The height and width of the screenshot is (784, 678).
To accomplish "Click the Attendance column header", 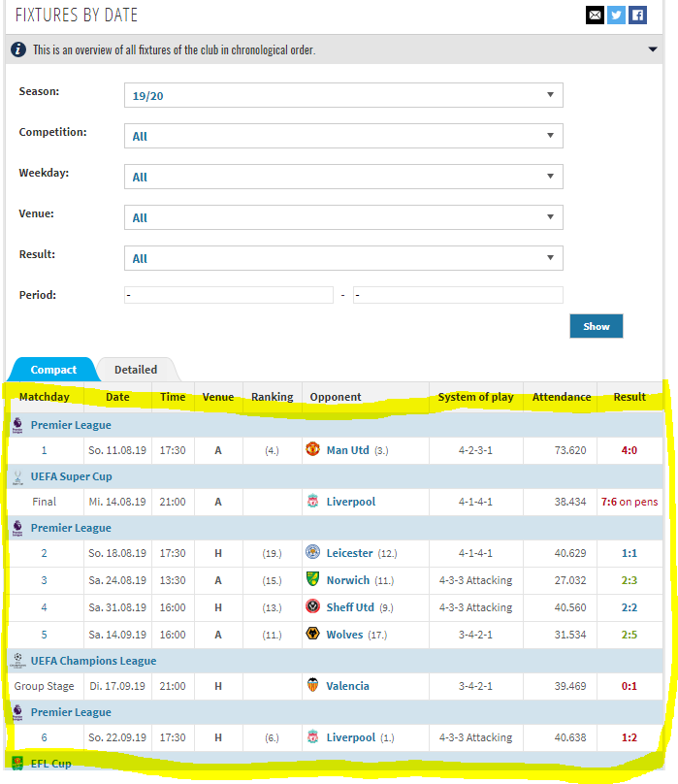I will click(561, 397).
